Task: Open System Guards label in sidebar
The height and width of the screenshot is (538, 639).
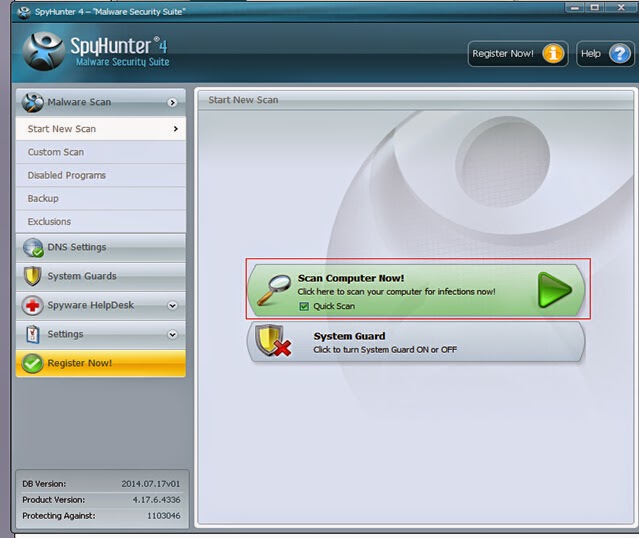Action: click(x=82, y=276)
